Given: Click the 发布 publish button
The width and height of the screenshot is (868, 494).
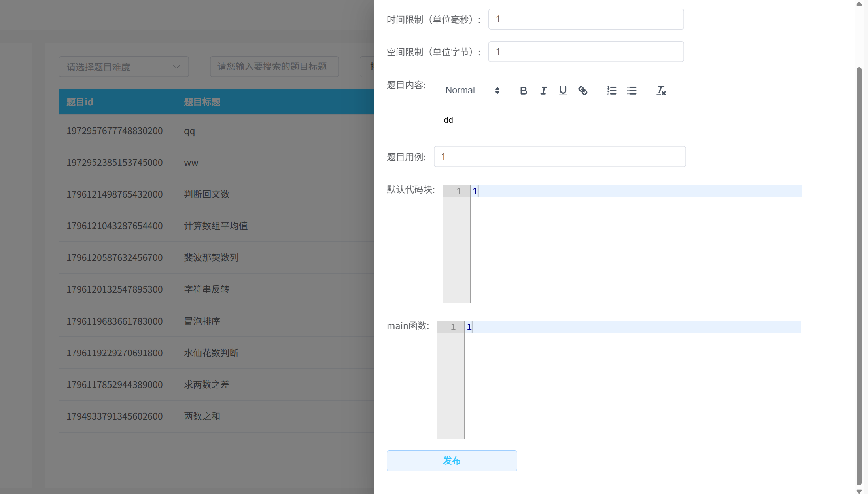Looking at the screenshot, I should point(452,461).
